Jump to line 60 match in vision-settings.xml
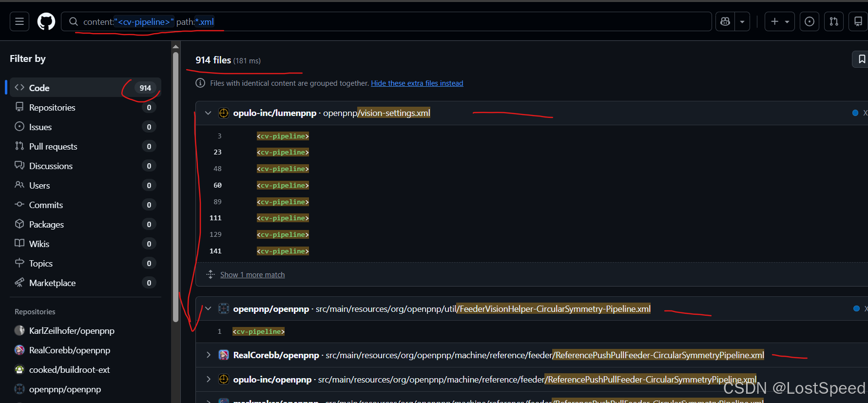 pos(217,185)
